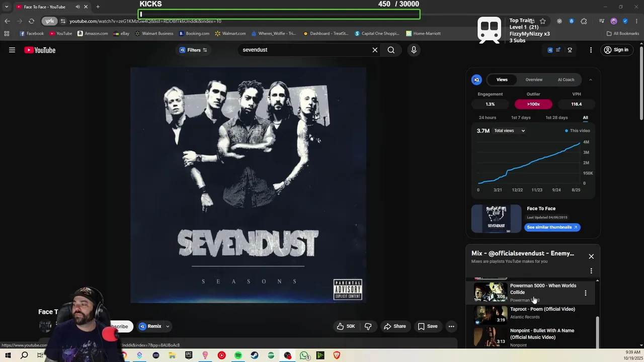Screen dimensions: 644x362
Task: Open the tab search dropdown arrow
Action: pos(7,7)
